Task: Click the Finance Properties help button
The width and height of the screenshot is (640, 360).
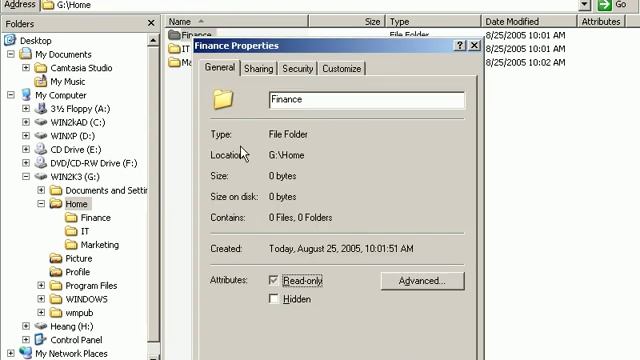Action: tap(460, 45)
